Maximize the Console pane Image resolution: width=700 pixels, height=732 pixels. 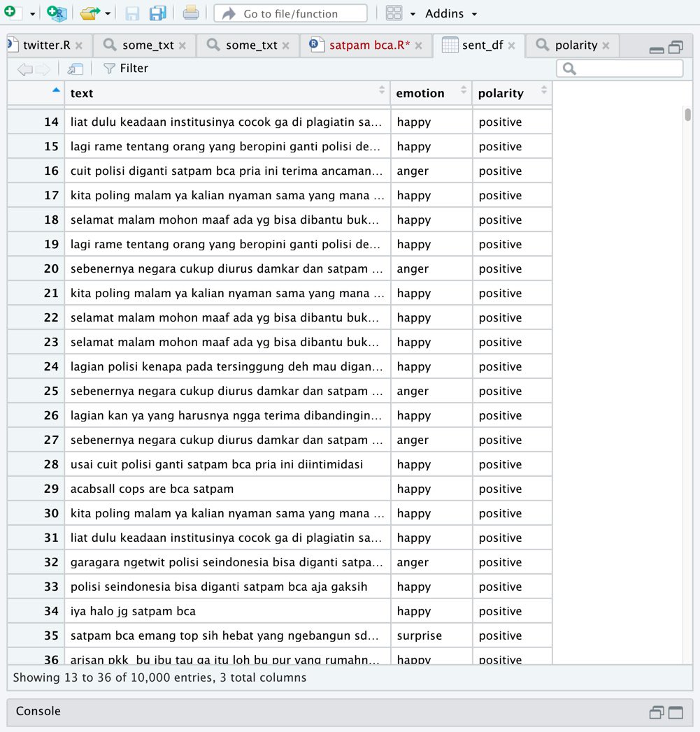coord(676,712)
